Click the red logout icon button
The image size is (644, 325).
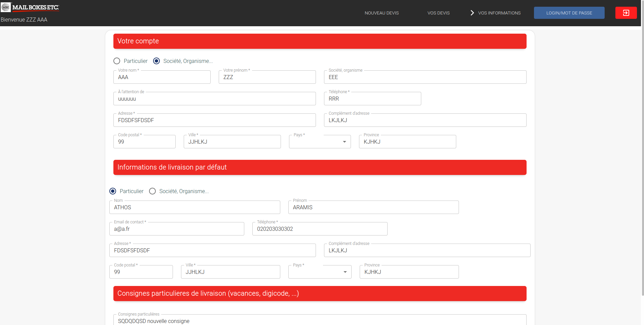point(626,13)
